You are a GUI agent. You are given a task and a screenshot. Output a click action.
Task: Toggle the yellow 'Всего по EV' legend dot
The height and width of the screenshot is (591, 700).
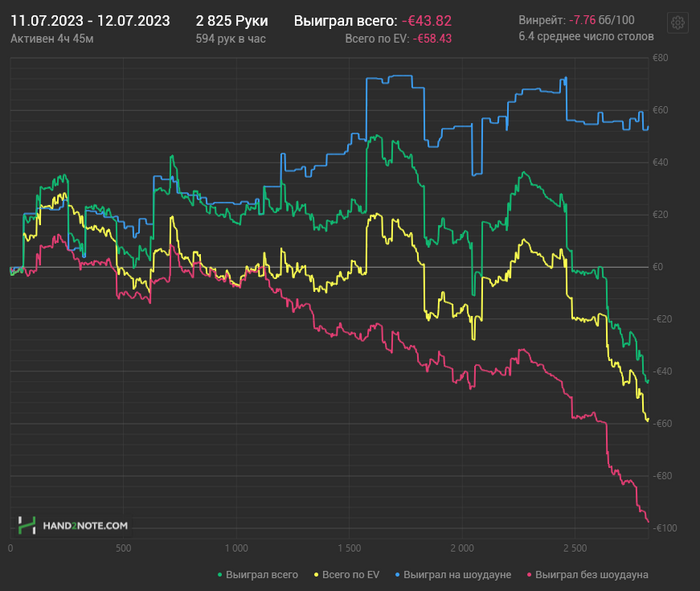coord(316,575)
